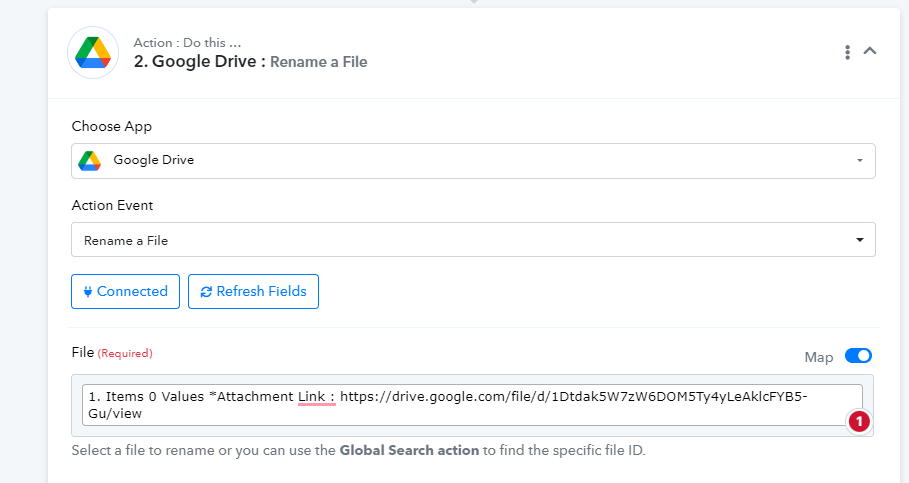Click the 'Choose App' label

(x=111, y=126)
